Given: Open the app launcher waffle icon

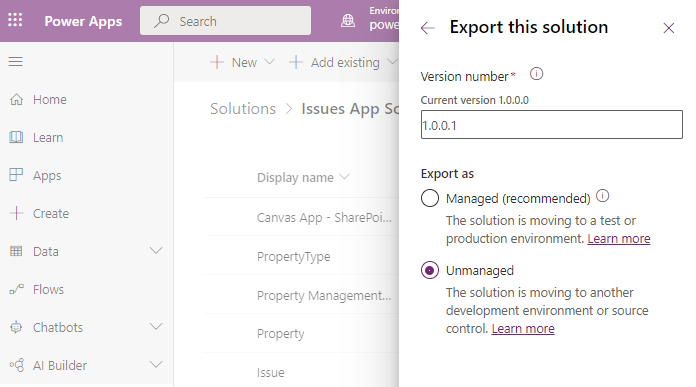Looking at the screenshot, I should tap(15, 20).
